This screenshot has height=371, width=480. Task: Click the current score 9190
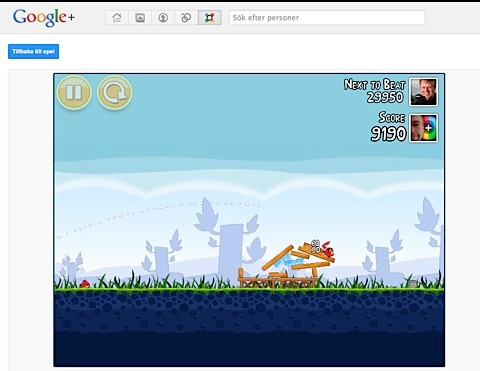click(x=388, y=134)
